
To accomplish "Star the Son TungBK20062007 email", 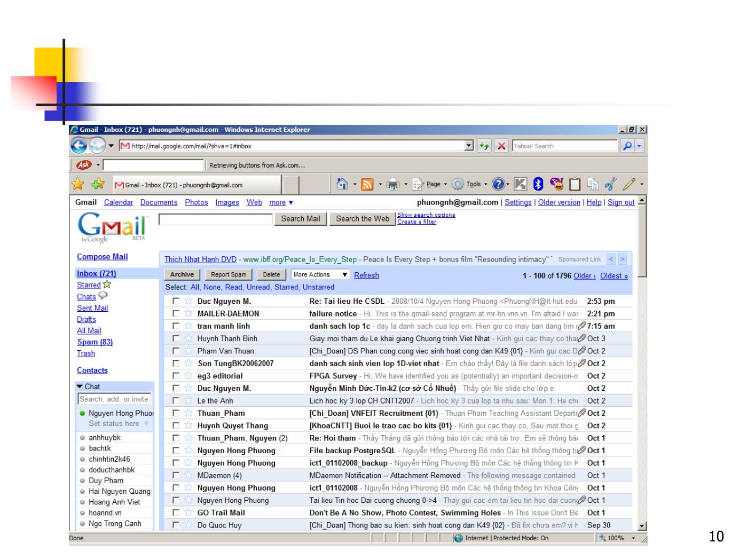I will [x=188, y=363].
